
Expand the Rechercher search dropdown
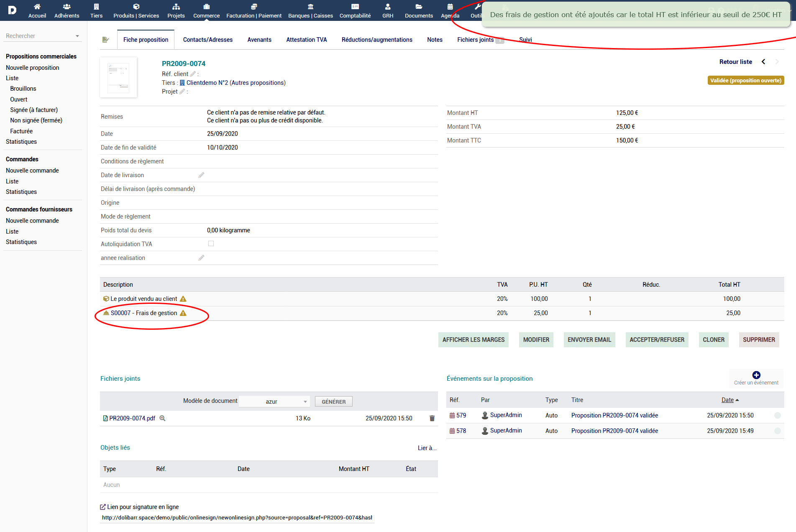click(x=77, y=36)
